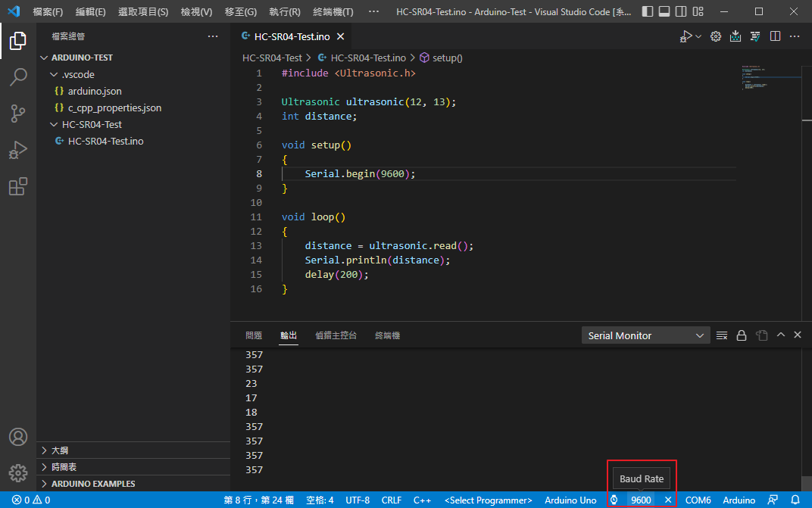Open the 檢視(V) menu
Screen dimensions: 812x508
(196, 12)
